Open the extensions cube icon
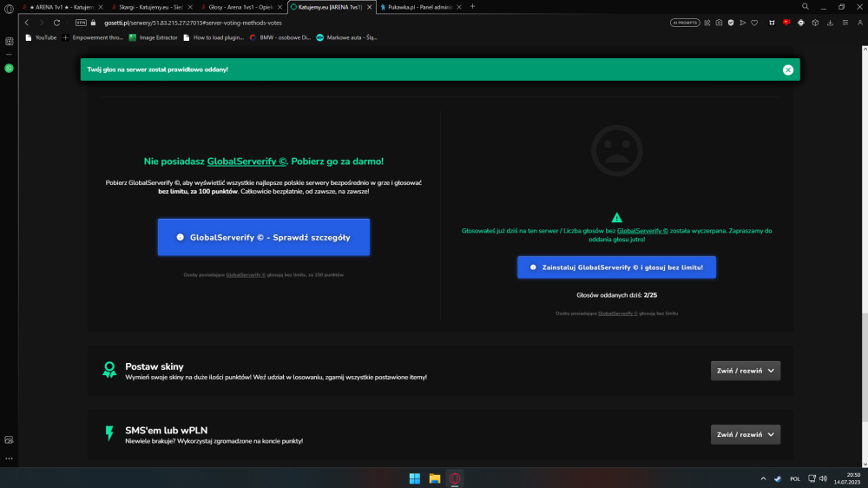Image resolution: width=868 pixels, height=488 pixels. tap(815, 23)
